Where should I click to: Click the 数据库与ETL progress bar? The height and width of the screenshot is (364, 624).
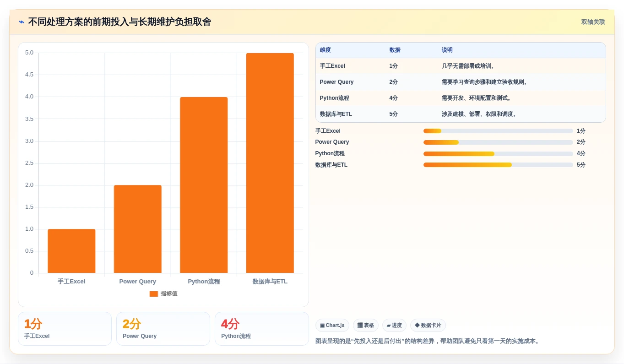coord(498,165)
